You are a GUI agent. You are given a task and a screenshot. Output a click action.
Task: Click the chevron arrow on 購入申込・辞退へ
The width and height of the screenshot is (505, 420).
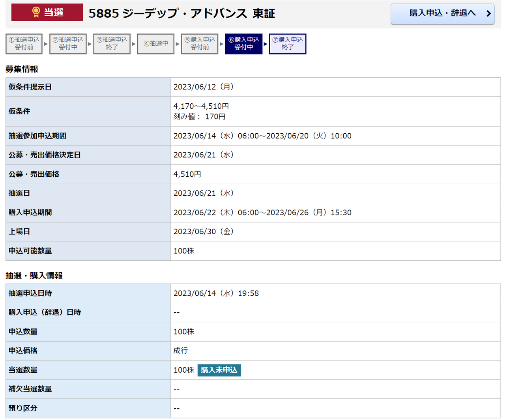(488, 13)
